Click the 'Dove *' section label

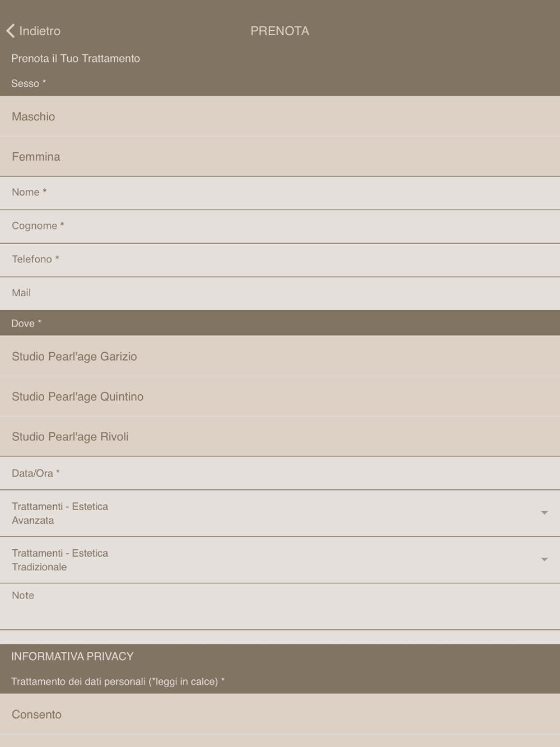coord(26,323)
